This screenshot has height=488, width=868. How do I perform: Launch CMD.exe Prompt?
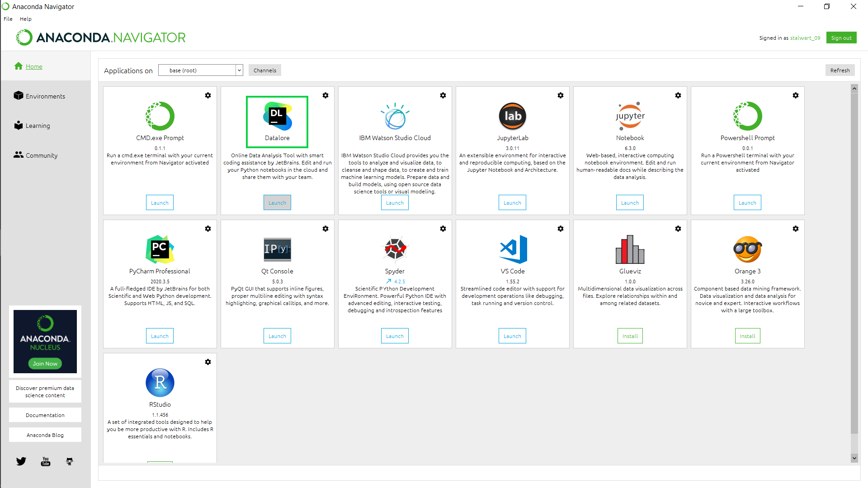click(x=160, y=202)
